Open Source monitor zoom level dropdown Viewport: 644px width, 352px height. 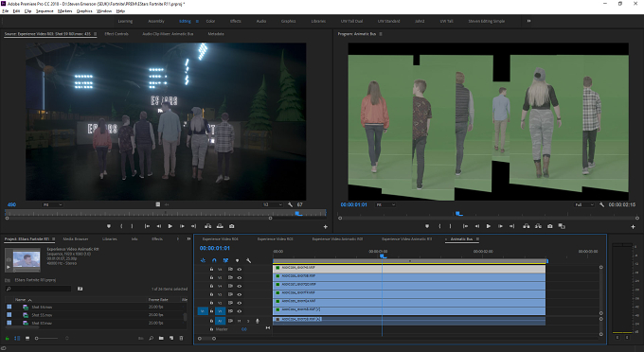tap(52, 204)
